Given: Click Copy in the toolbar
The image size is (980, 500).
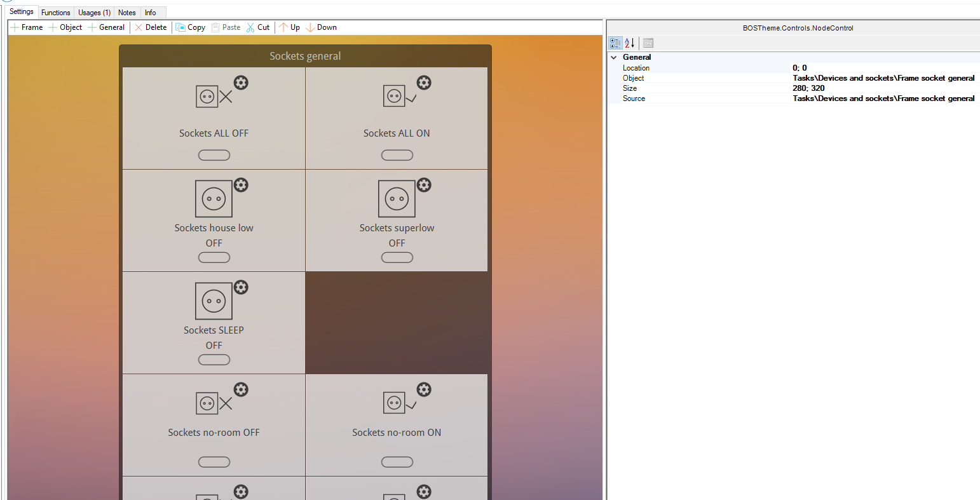Looking at the screenshot, I should [191, 27].
